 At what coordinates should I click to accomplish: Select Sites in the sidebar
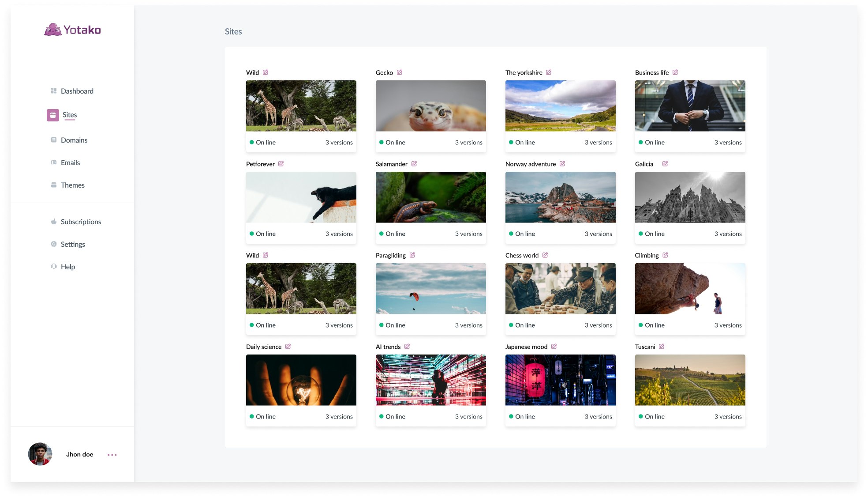pos(70,115)
